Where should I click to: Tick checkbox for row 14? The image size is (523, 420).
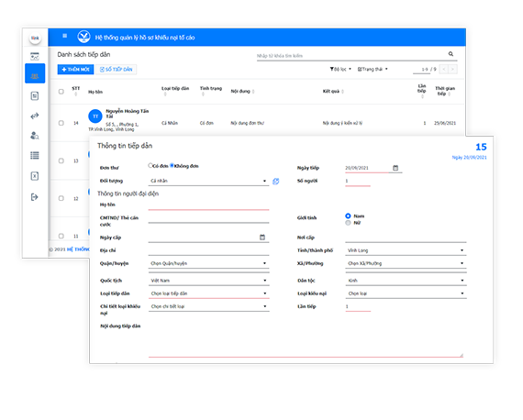61,123
